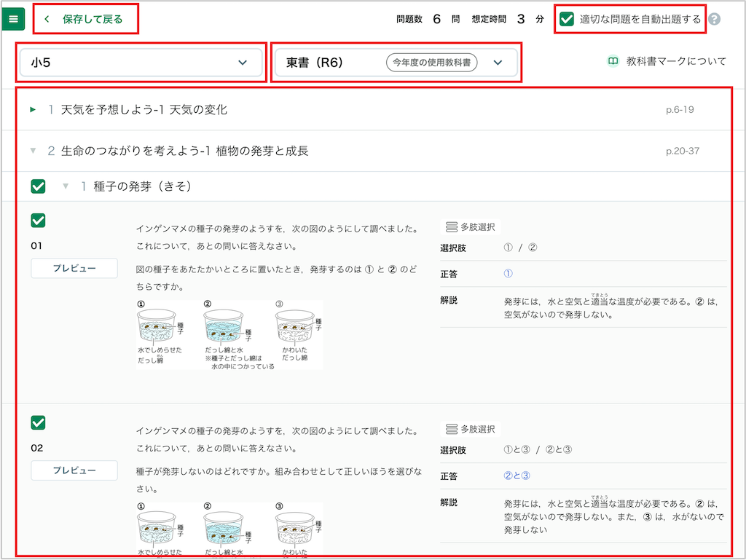The height and width of the screenshot is (560, 746).
Task: Uncheck the question 02 checkbox
Action: pyautogui.click(x=38, y=422)
